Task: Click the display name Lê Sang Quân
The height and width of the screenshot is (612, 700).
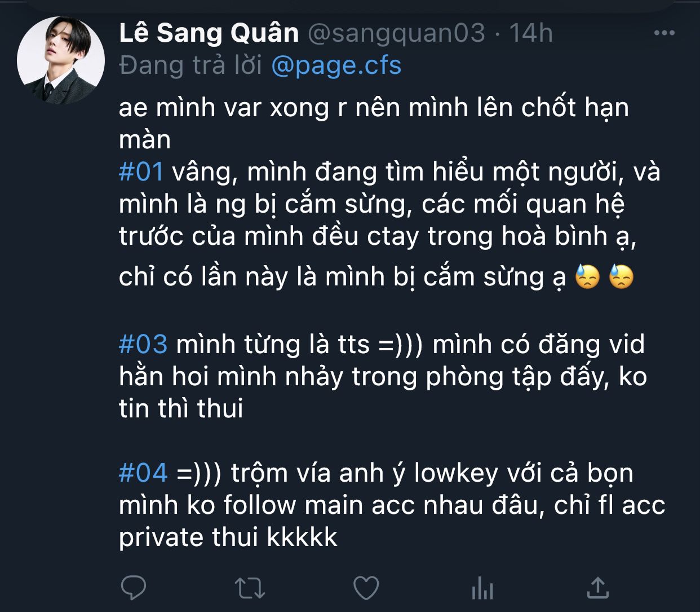Action: pyautogui.click(x=209, y=33)
